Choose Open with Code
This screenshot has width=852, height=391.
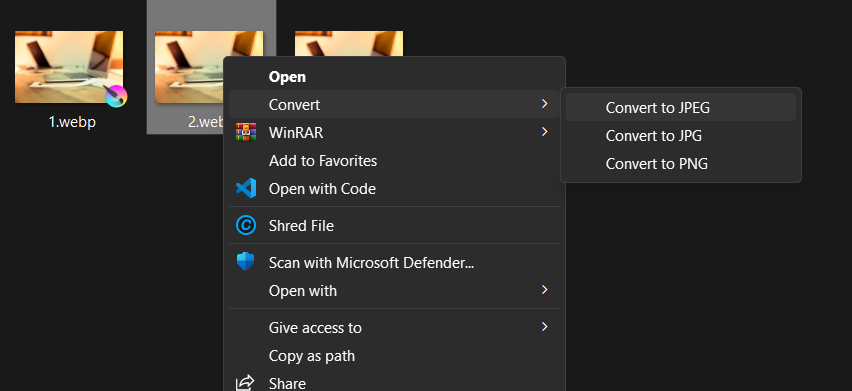[394, 189]
